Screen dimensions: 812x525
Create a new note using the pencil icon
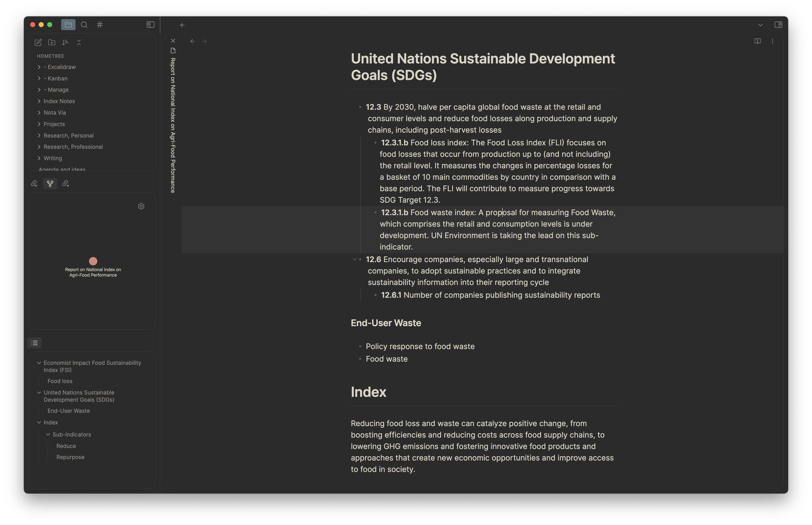[38, 42]
